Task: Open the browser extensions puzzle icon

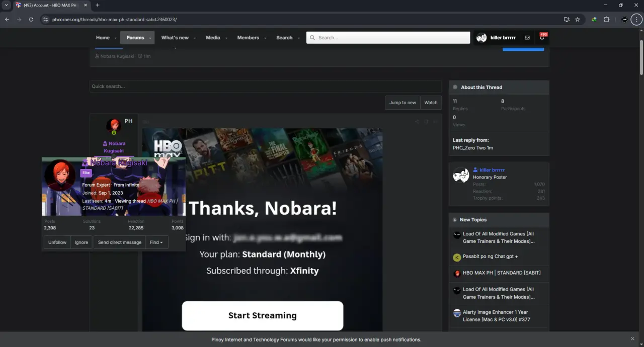Action: click(606, 19)
